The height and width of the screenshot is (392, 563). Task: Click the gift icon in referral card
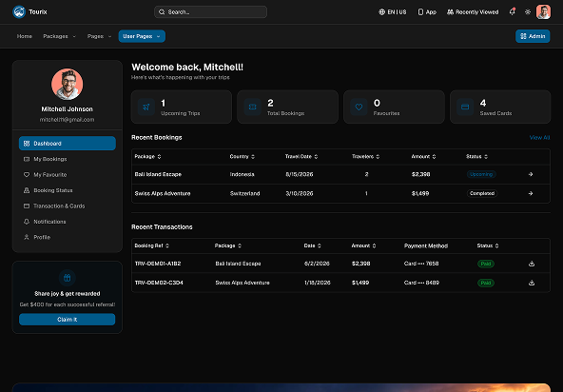[68, 278]
